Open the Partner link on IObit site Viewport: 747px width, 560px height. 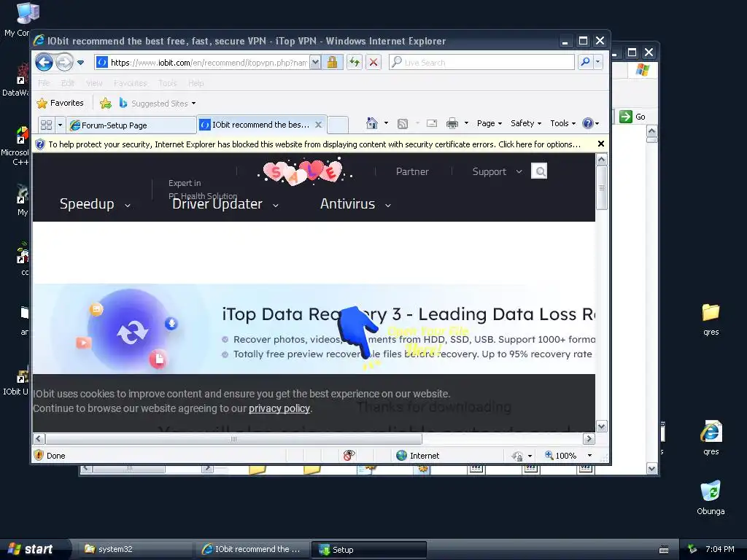412,171
